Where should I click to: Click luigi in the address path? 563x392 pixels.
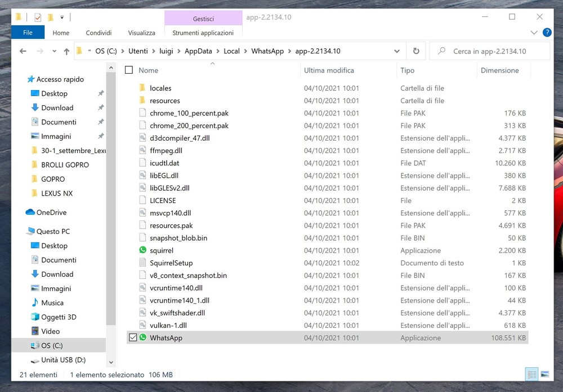click(166, 51)
